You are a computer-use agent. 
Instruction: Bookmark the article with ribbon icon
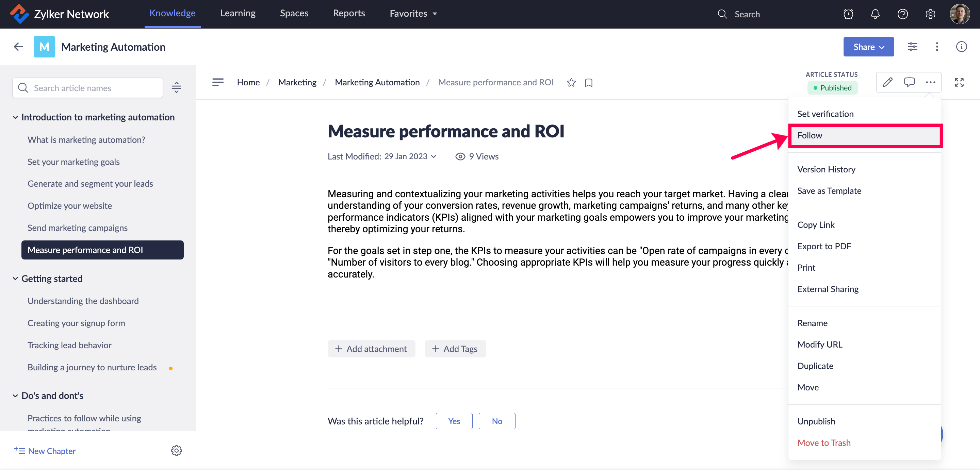[x=589, y=83]
